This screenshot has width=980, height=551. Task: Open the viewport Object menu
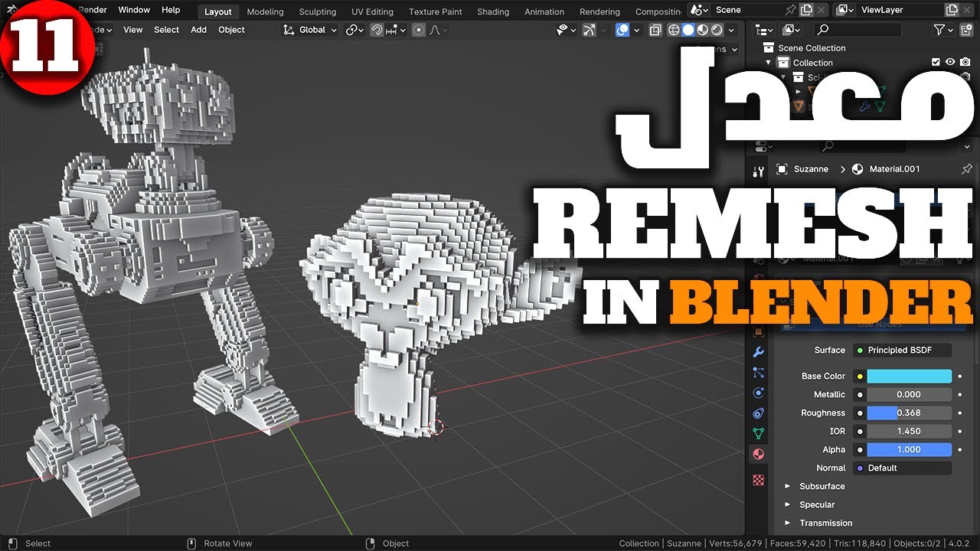[x=231, y=30]
